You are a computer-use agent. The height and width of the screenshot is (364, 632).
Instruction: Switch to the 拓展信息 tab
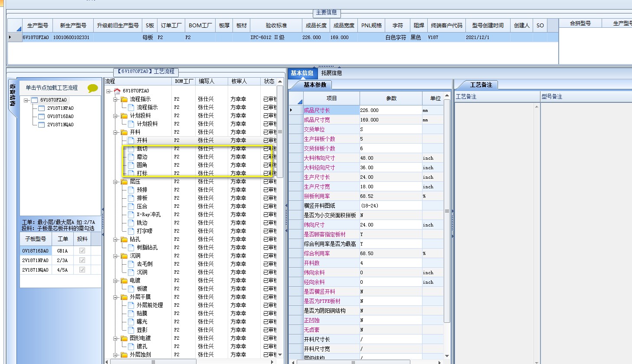click(x=331, y=73)
